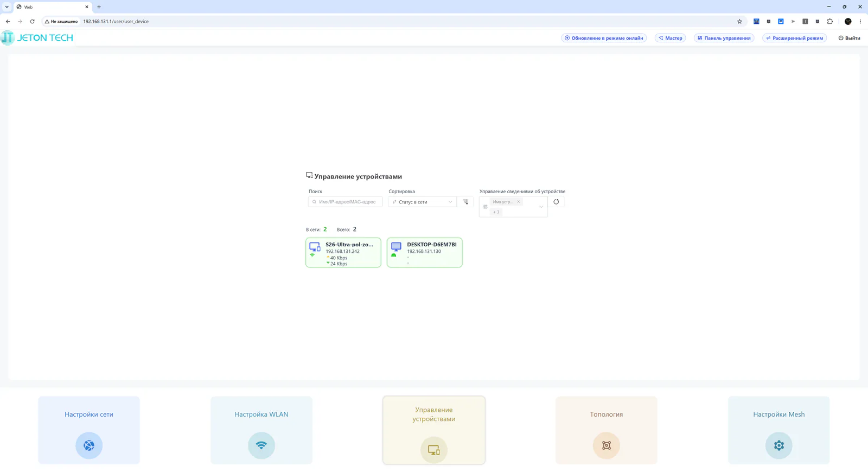Screen dimensions: 868x472
Task: Focus the Имя/IP-адрес/MAC-адрес search field
Action: tap(345, 202)
